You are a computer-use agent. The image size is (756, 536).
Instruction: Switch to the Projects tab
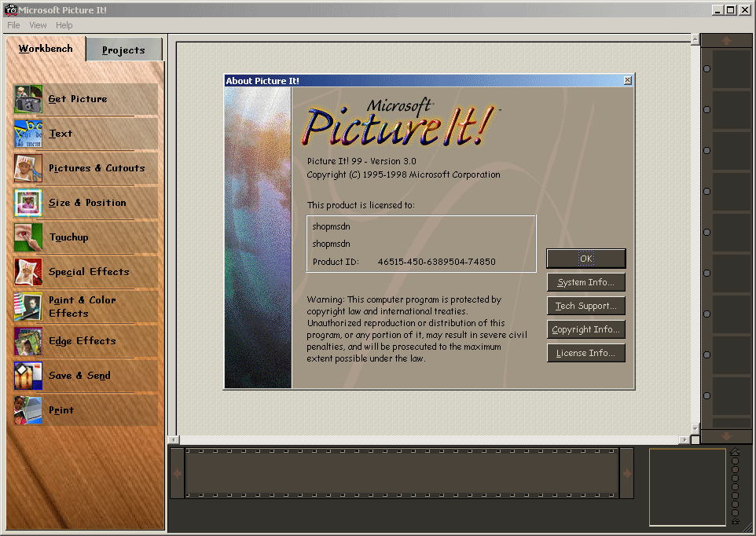[123, 50]
